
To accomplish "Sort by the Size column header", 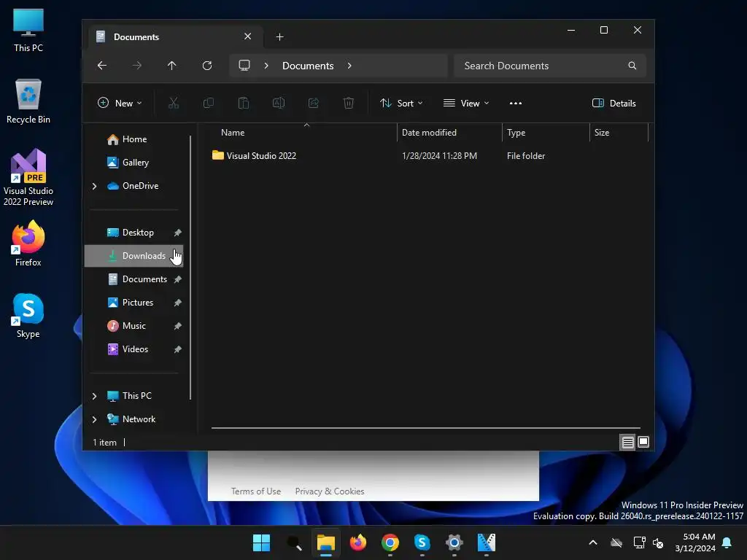I will pos(619,133).
